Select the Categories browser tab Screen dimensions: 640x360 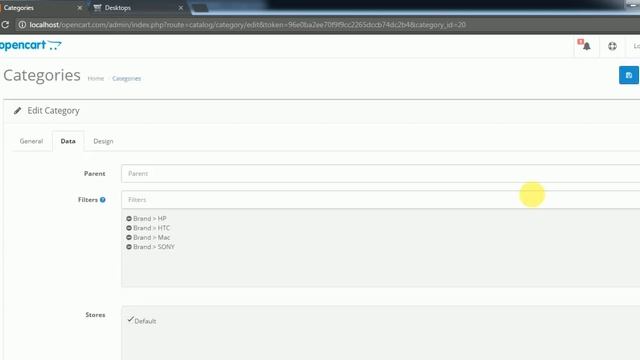41,8
